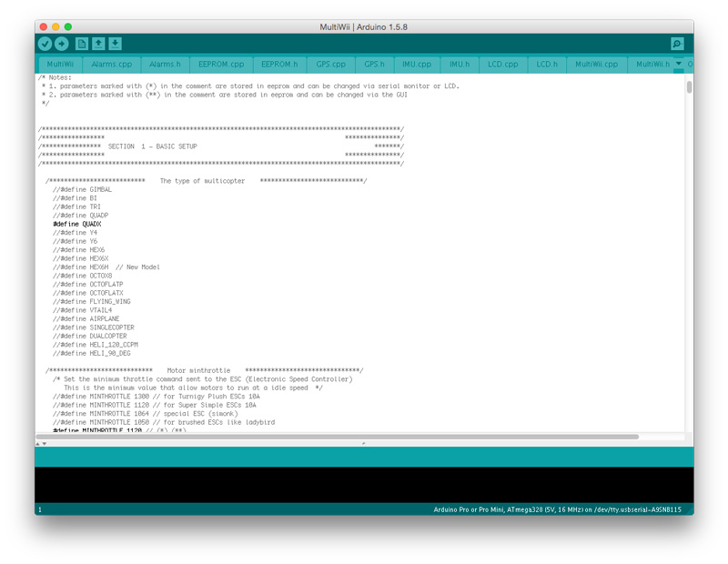The height and width of the screenshot is (564, 728).
Task: Click the Upload arrow icon
Action: 62,44
